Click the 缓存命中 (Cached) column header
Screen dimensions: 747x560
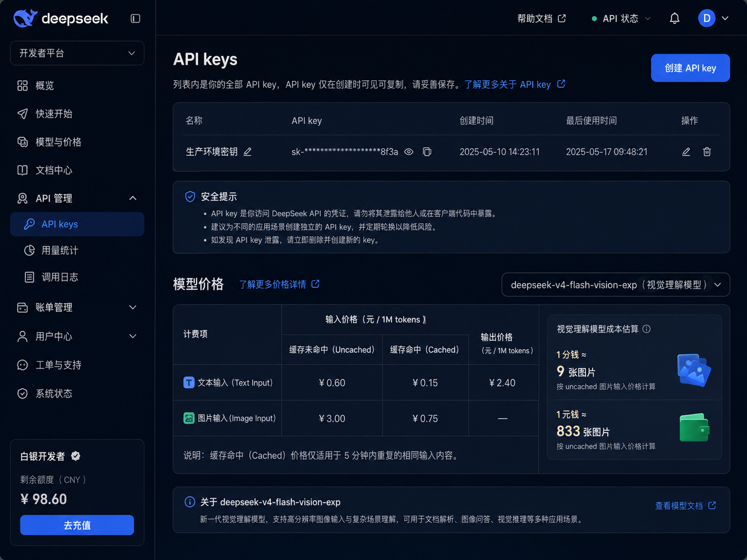(425, 350)
